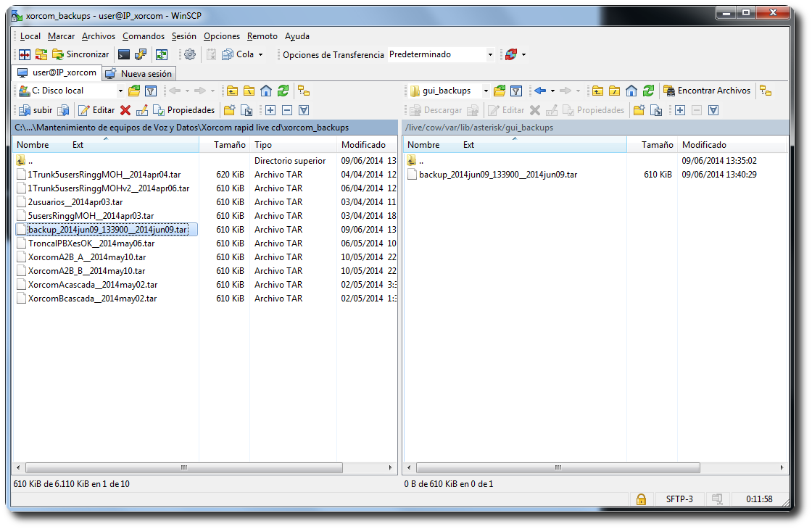Refresh the remote panel

pos(648,91)
